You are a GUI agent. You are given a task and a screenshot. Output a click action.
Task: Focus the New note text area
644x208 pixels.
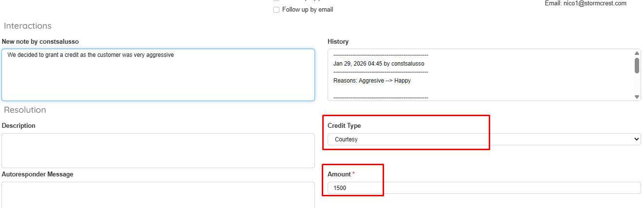pyautogui.click(x=158, y=74)
